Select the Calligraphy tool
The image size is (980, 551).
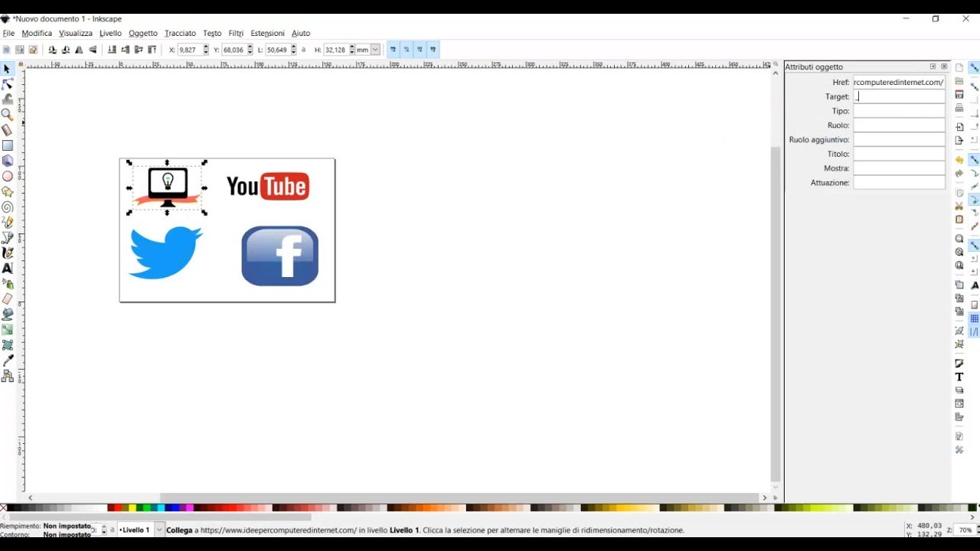7,253
